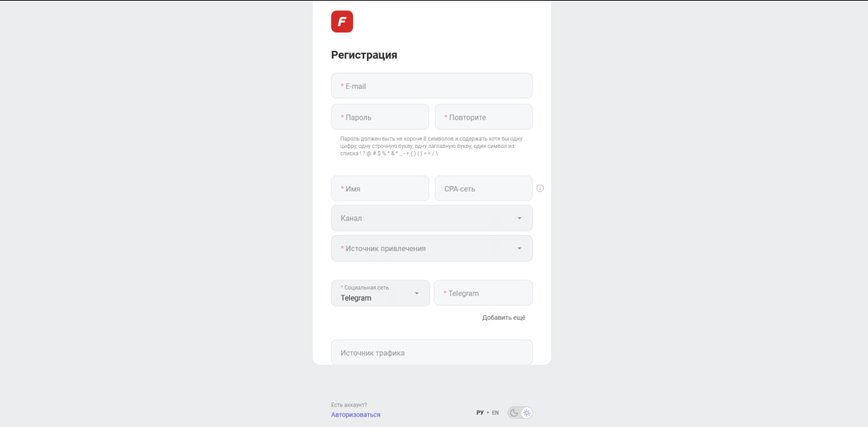Click the moon icon for dark theme
Viewport: 868px width, 427px height.
click(x=514, y=413)
